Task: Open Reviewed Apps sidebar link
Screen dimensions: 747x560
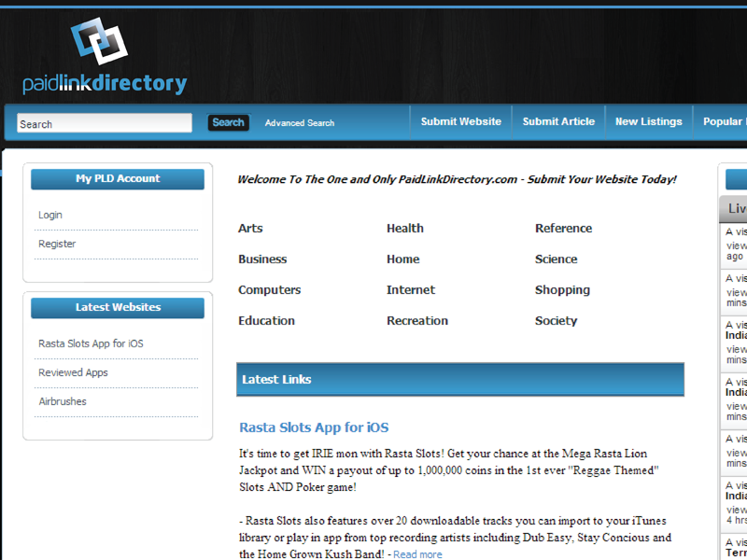Action: click(x=73, y=372)
